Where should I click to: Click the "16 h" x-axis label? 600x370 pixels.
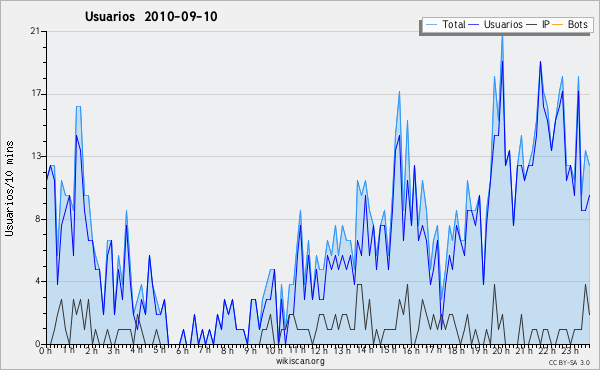pyautogui.click(x=410, y=351)
